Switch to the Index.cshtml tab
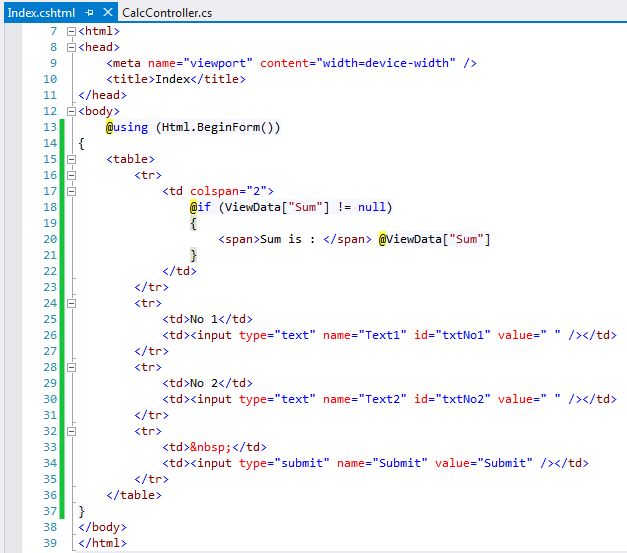Viewport: 627px width, 553px height. click(41, 13)
